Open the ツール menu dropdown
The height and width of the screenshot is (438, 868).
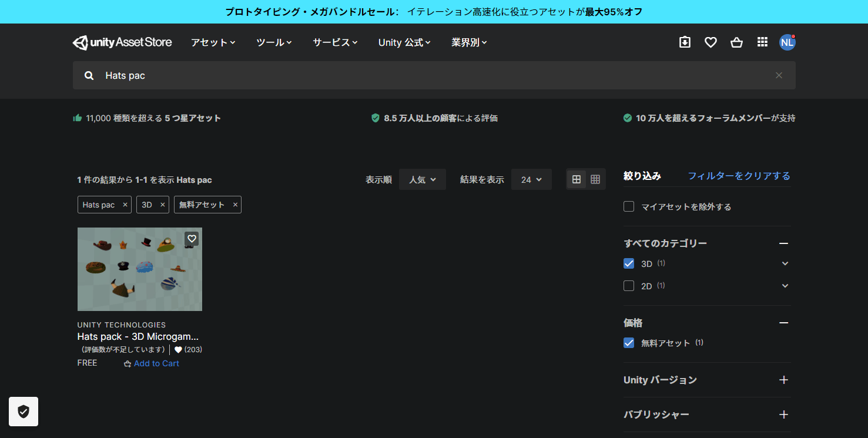coord(274,42)
